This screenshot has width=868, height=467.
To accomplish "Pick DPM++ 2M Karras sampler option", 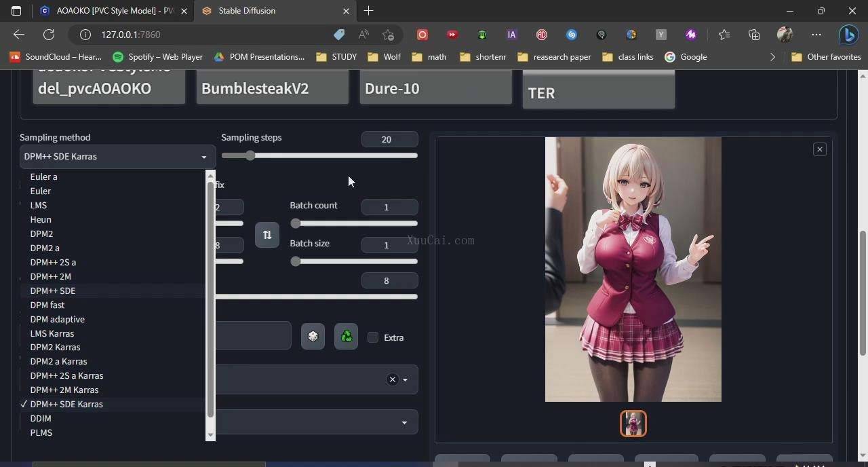I will (x=64, y=390).
